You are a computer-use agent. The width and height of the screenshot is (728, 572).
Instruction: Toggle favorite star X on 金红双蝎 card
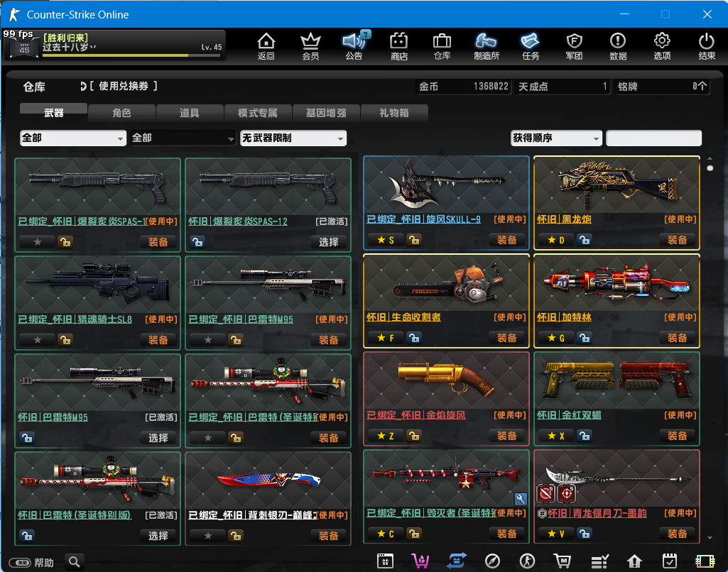pyautogui.click(x=555, y=436)
